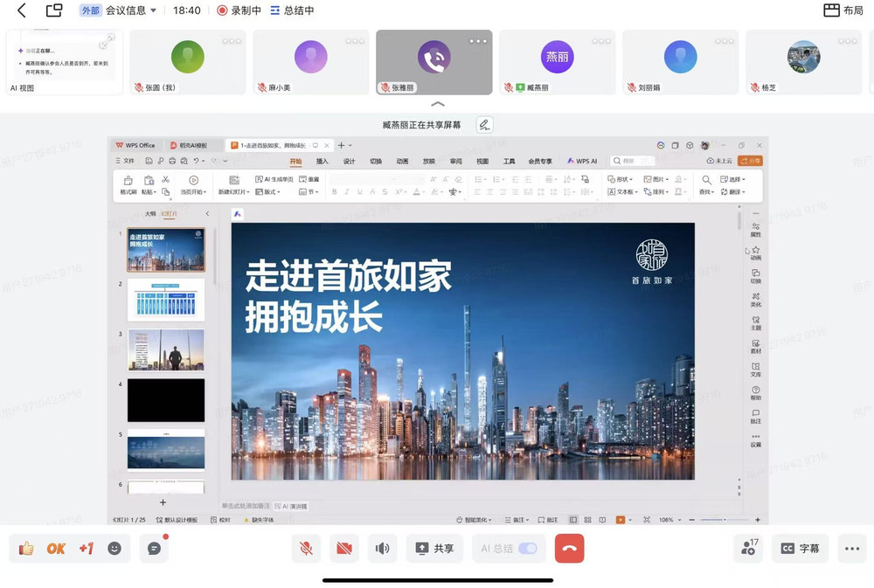Click AI 生成单页
The height and width of the screenshot is (588, 874).
274,179
